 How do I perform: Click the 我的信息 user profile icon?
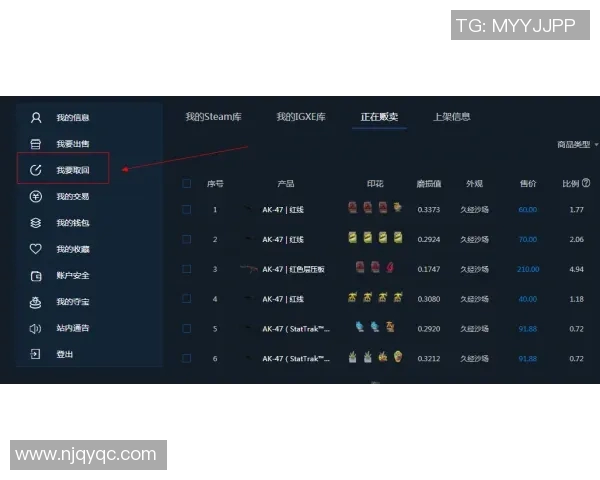36,117
